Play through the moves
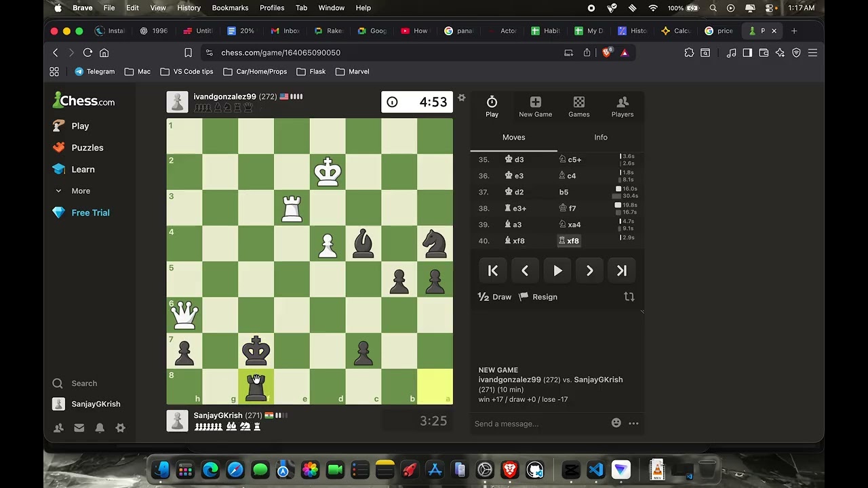 [557, 270]
